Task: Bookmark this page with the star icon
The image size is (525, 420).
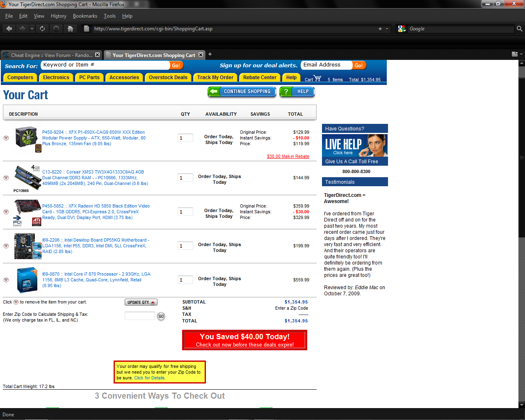Action: 380,29
